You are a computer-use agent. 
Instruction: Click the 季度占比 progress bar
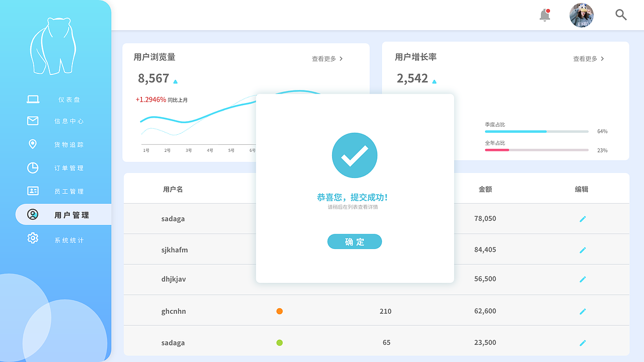[x=536, y=131]
